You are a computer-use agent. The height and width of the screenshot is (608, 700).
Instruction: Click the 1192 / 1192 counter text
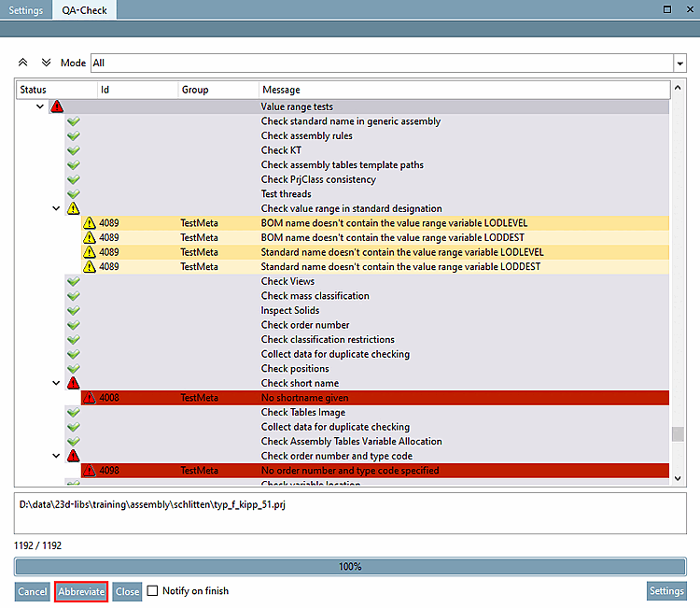point(38,545)
